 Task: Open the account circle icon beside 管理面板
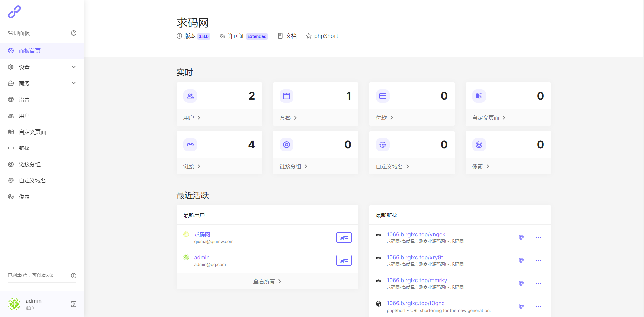click(x=74, y=33)
